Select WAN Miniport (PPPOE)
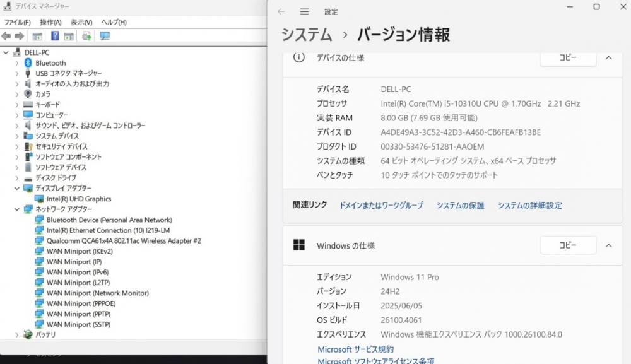 [x=81, y=303]
